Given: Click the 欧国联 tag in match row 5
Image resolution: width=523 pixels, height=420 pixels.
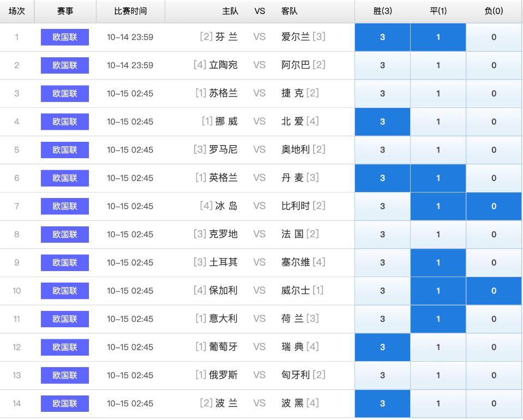Looking at the screenshot, I should coord(65,150).
